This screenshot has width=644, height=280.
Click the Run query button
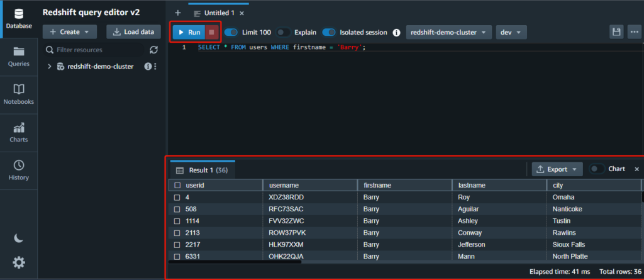(x=189, y=32)
